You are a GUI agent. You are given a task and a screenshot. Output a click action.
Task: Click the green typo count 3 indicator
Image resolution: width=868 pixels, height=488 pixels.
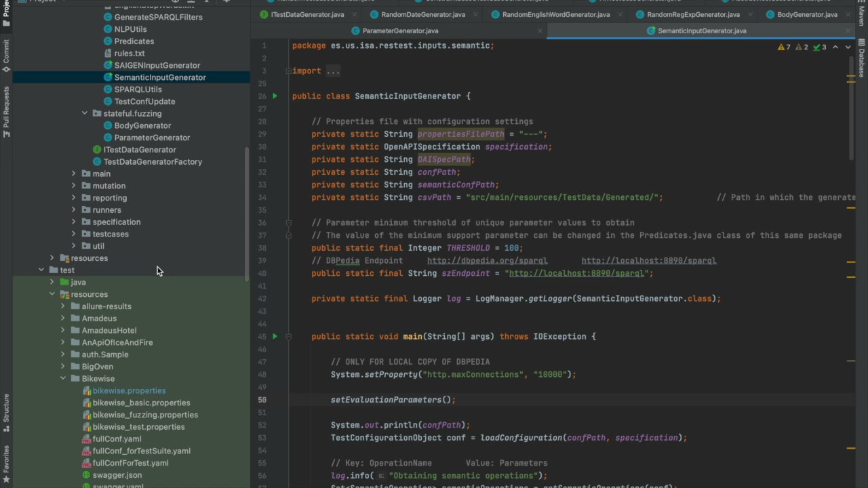[820, 47]
